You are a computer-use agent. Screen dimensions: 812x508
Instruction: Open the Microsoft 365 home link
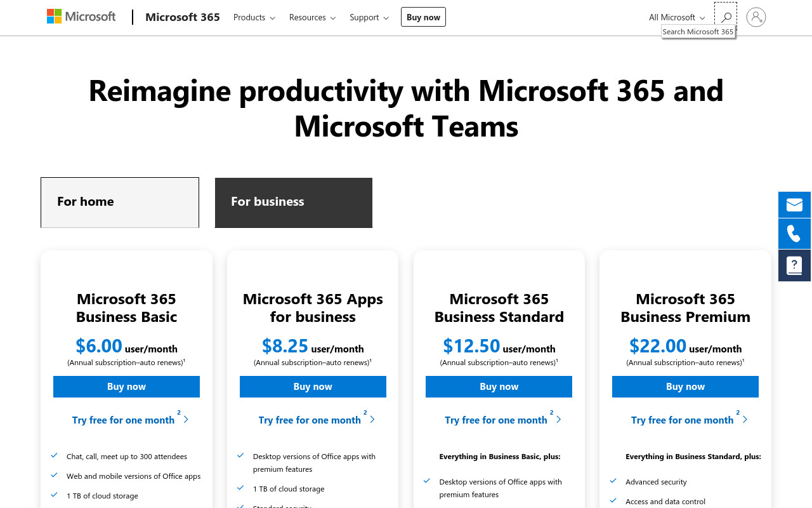pos(183,17)
